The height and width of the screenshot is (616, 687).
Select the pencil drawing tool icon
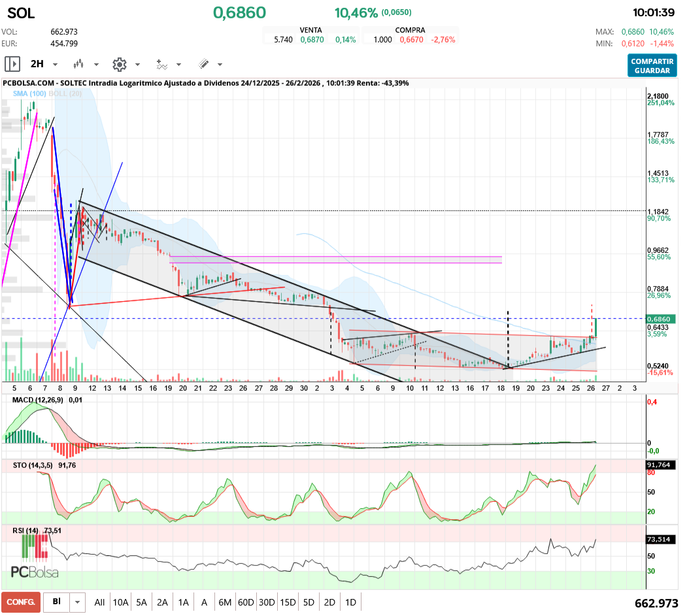point(203,64)
